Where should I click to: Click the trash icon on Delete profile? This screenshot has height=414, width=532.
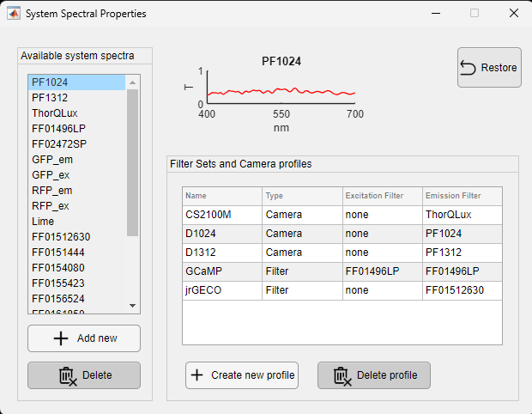point(342,376)
